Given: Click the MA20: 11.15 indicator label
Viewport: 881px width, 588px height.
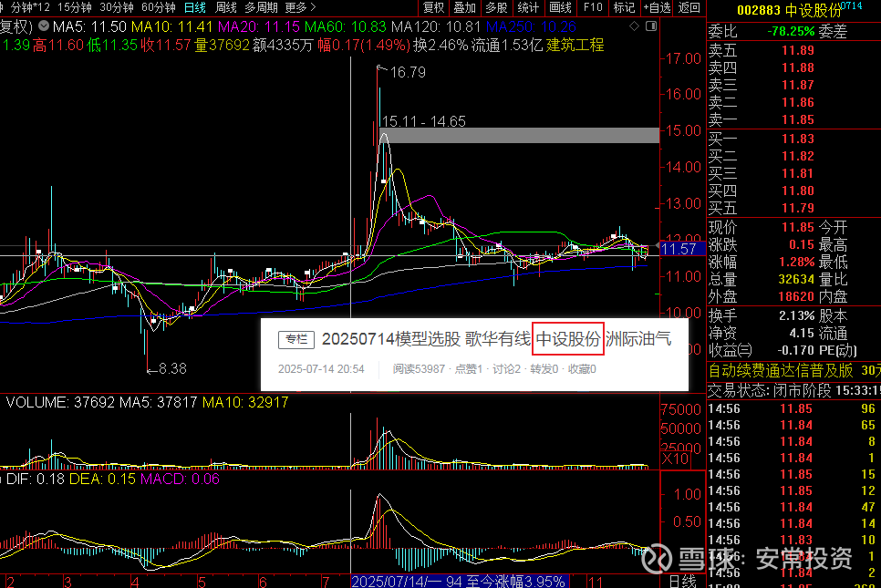Looking at the screenshot, I should [x=259, y=26].
